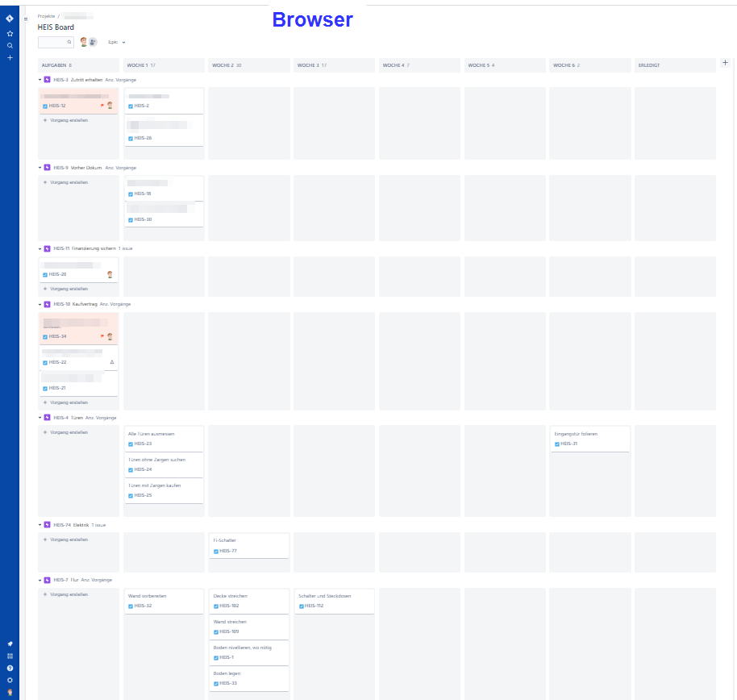
Task: Open Jira settings with the gear icon
Action: [x=10, y=681]
